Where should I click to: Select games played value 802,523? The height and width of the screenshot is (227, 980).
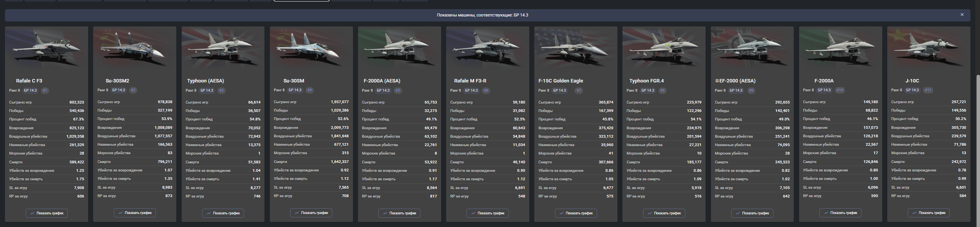point(77,102)
